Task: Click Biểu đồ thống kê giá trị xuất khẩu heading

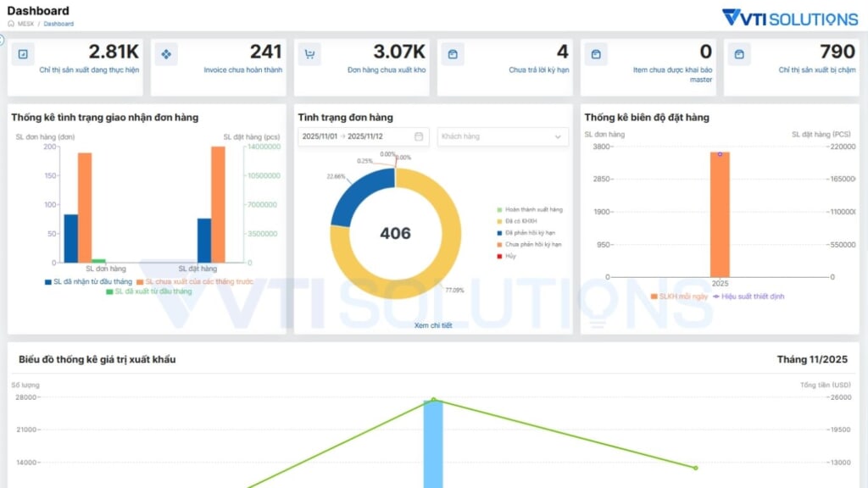Action: click(x=97, y=359)
